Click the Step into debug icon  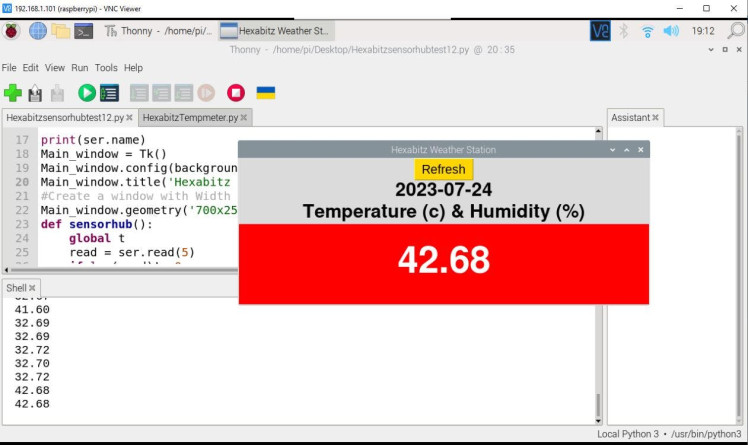(162, 93)
